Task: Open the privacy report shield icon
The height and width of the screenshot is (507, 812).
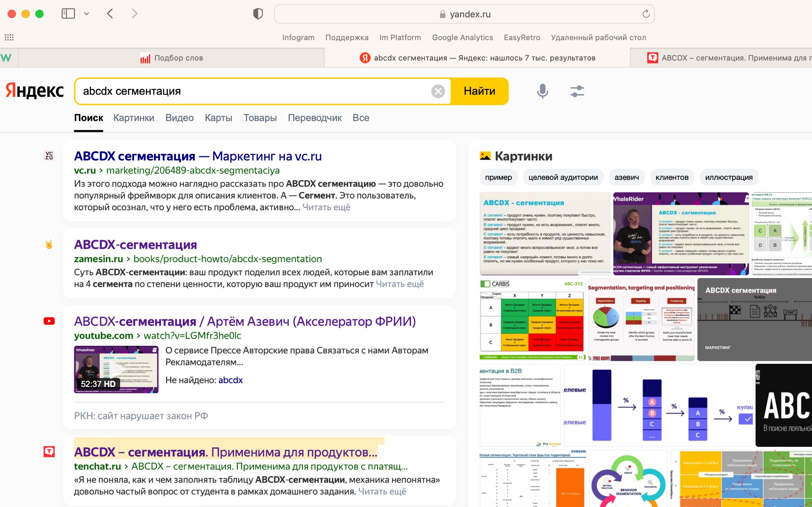Action: pyautogui.click(x=258, y=14)
